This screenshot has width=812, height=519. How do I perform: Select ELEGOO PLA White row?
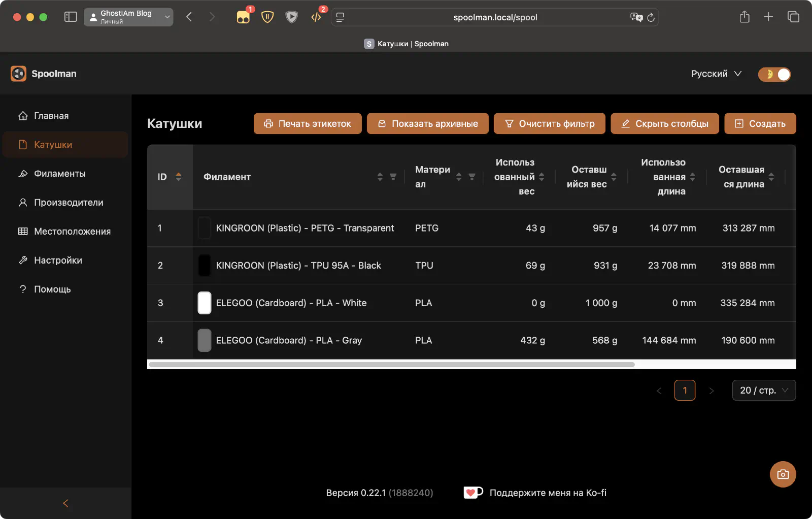click(x=291, y=303)
